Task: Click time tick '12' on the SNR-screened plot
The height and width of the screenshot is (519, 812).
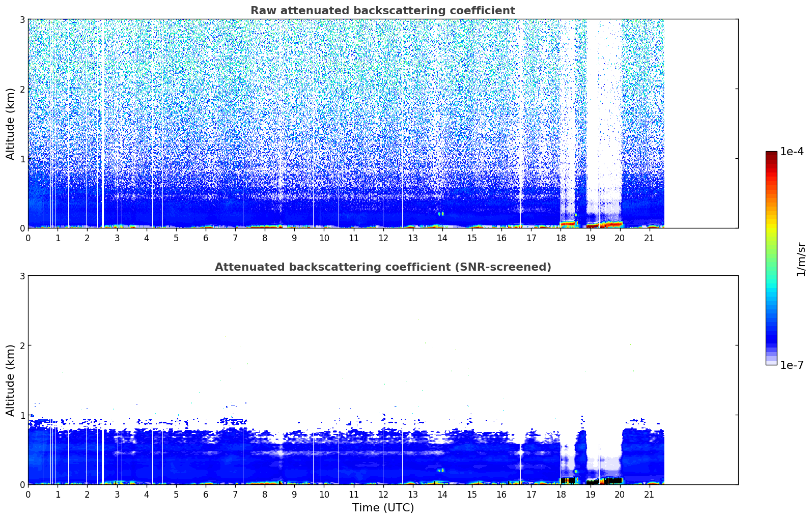Action: click(x=383, y=494)
